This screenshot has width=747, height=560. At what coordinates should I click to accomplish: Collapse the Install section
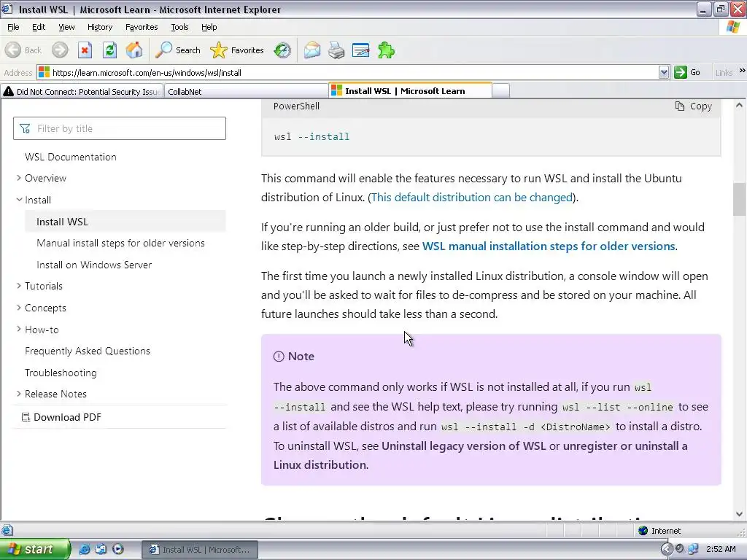point(19,200)
